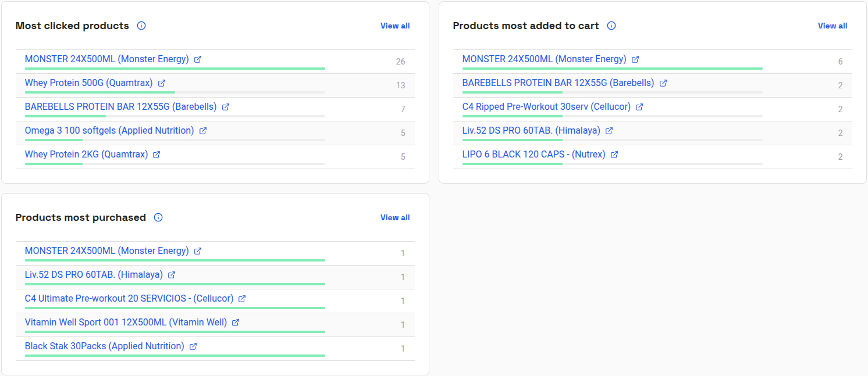This screenshot has width=868, height=376.
Task: Click external link icon for MONSTER 24X500ML in added to cart
Action: click(635, 59)
